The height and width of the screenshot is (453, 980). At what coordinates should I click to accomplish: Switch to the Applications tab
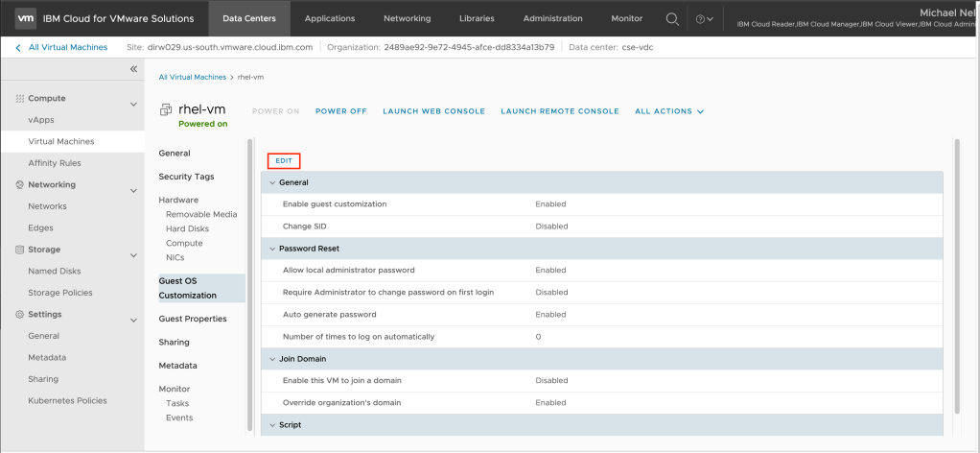pyautogui.click(x=328, y=18)
